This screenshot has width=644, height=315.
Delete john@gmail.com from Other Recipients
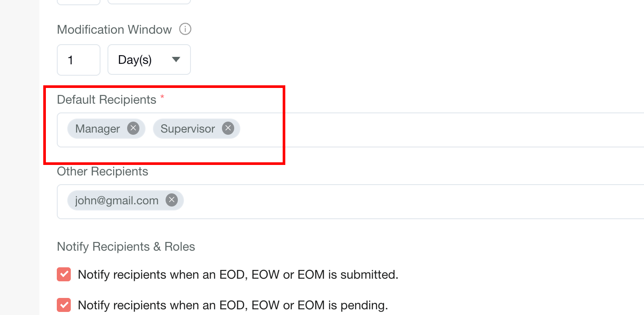[172, 200]
